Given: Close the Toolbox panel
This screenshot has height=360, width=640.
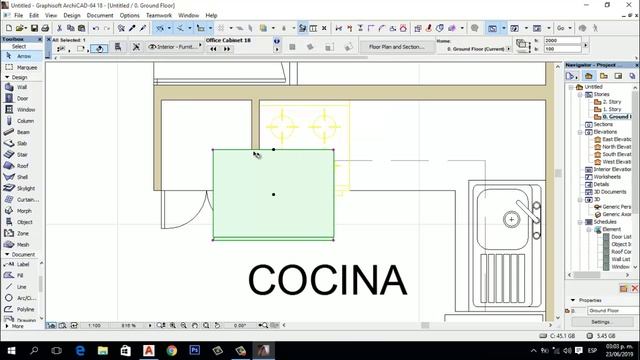Looking at the screenshot, I should click(40, 39).
